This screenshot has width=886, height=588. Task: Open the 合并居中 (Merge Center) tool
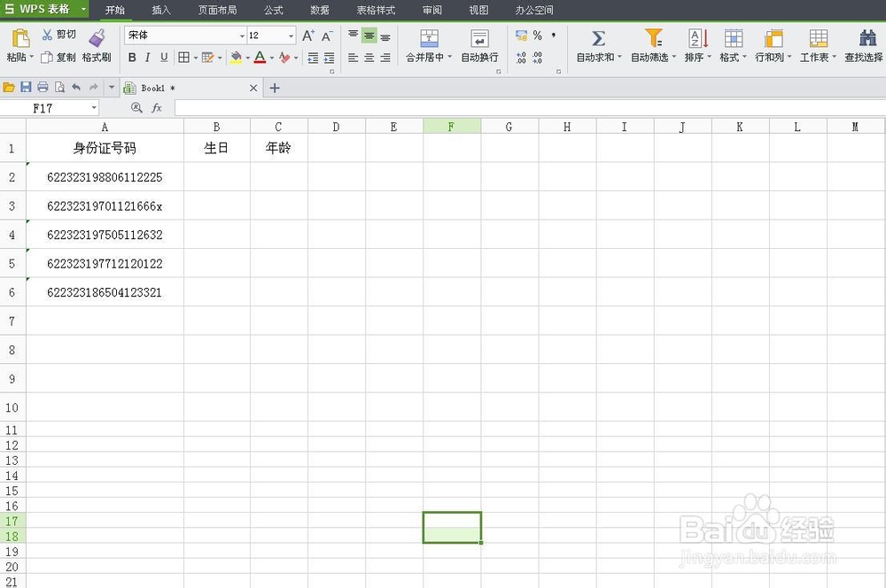pyautogui.click(x=429, y=40)
